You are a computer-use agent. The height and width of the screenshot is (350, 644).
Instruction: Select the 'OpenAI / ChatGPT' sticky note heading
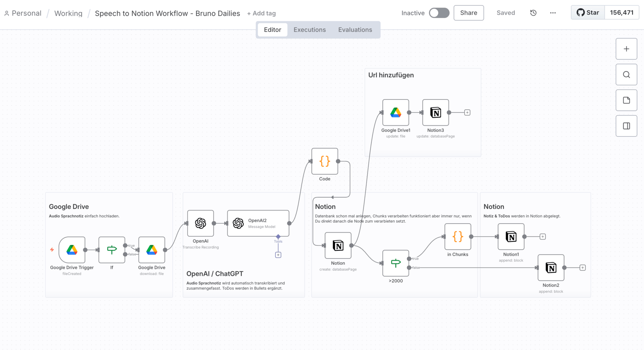(x=215, y=274)
